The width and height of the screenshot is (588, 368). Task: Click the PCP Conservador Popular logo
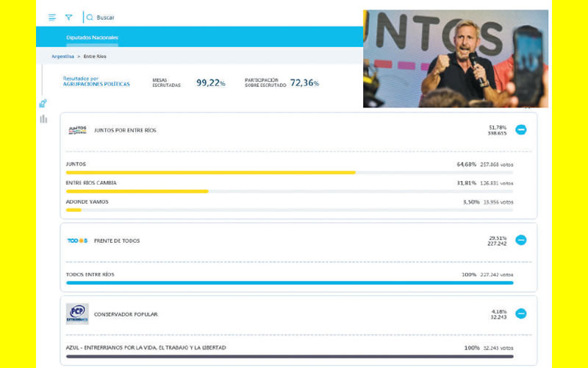pos(77,314)
